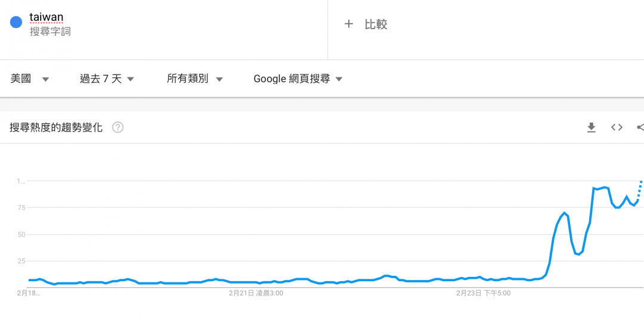Click the 2月18 axis label
644x330 pixels.
click(28, 293)
